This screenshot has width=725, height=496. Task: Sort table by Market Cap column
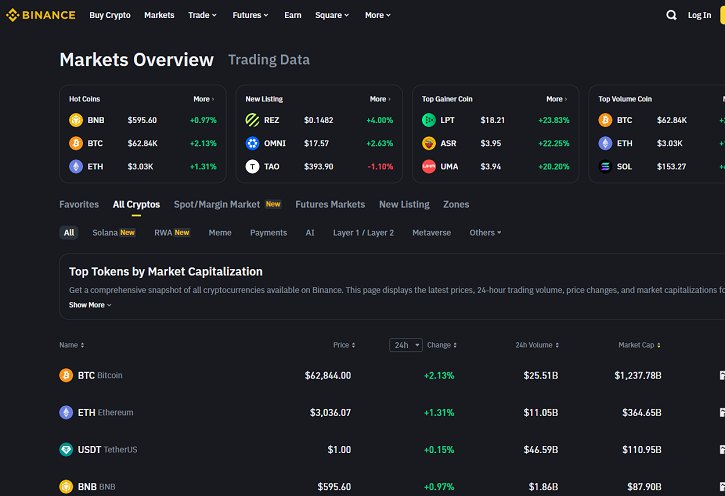(639, 345)
